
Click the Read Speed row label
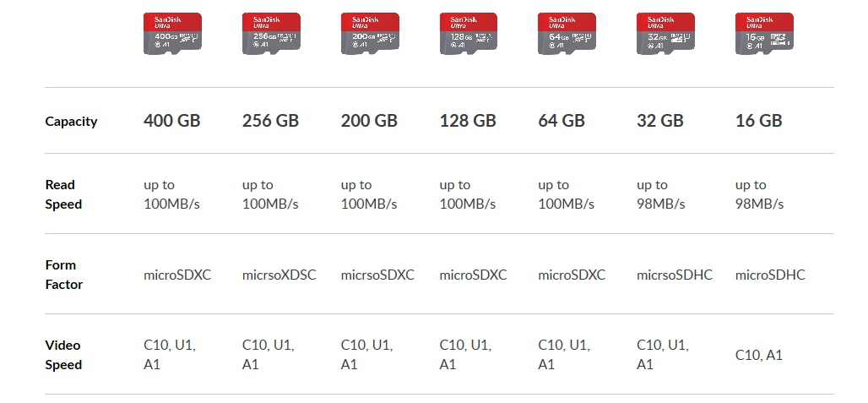(x=63, y=194)
